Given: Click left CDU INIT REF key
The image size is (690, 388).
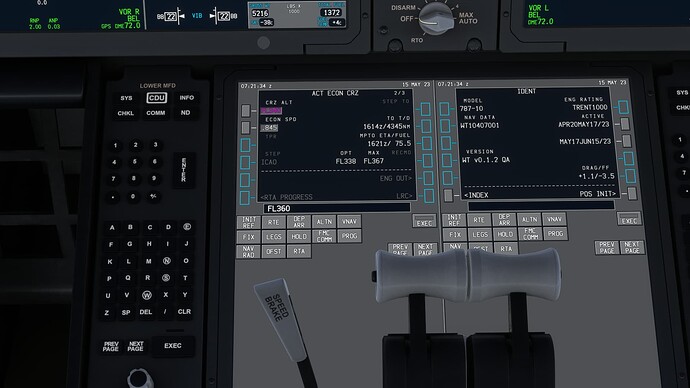Looking at the screenshot, I should 249,222.
